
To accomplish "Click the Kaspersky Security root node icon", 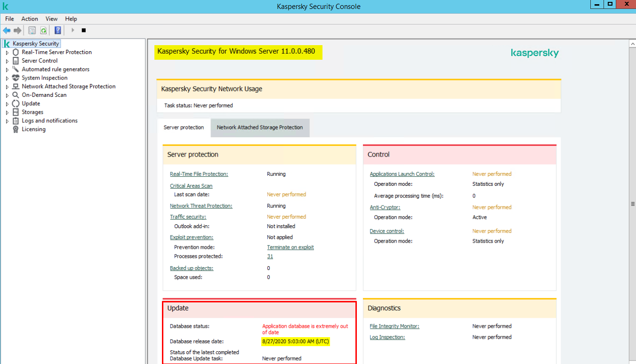I will (x=7, y=44).
